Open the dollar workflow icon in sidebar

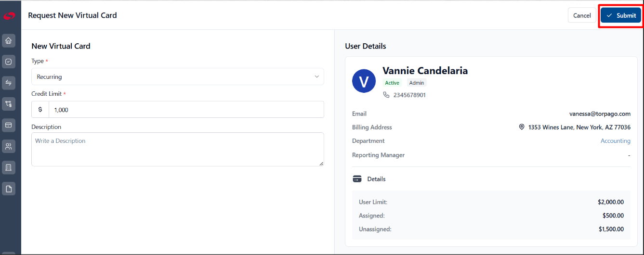8,104
